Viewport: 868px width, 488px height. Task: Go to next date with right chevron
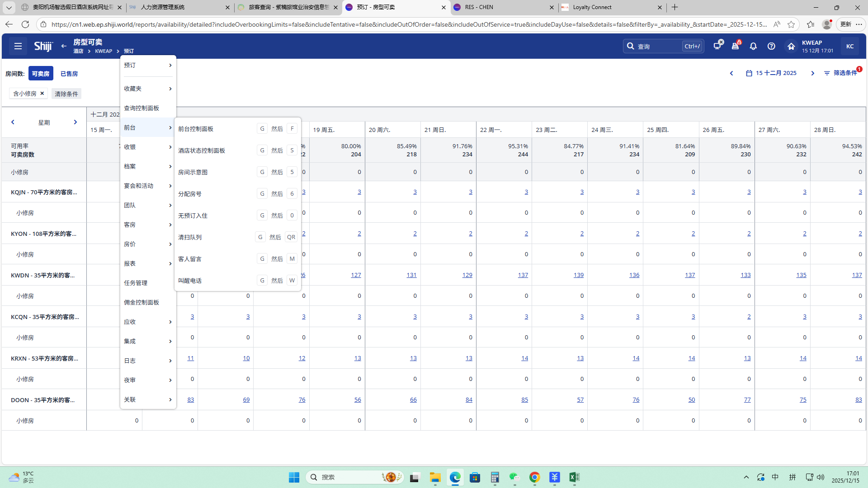click(x=812, y=73)
